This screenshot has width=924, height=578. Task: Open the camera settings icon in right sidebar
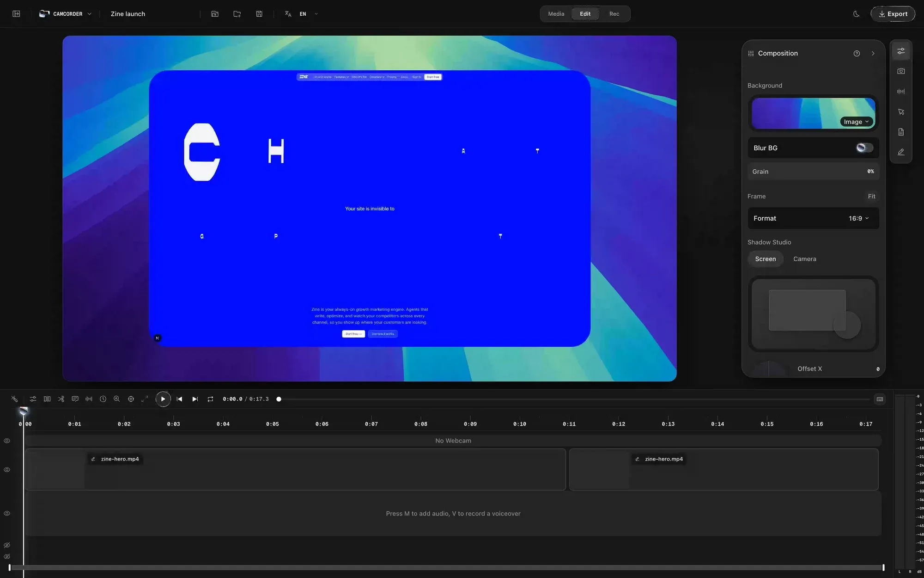tap(901, 71)
